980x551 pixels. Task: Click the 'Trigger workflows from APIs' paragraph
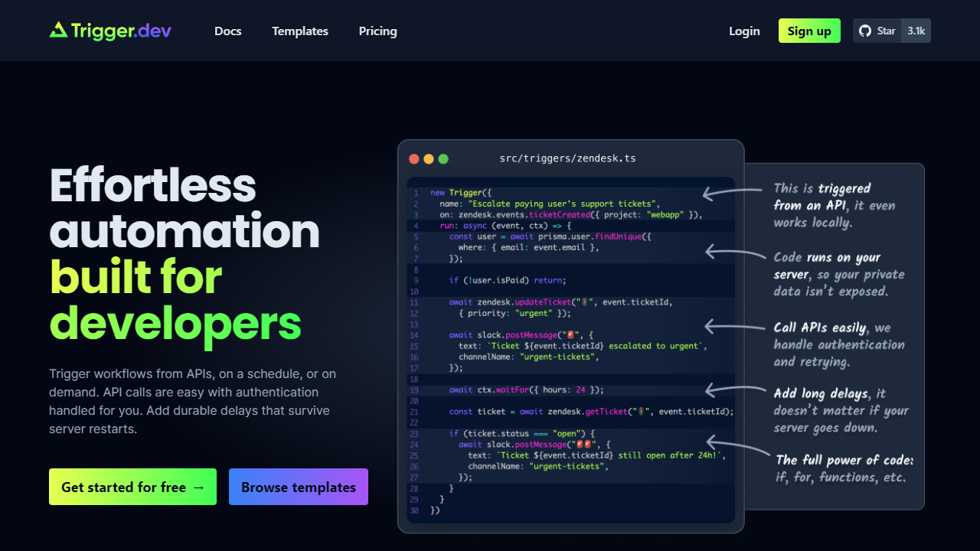pos(193,401)
